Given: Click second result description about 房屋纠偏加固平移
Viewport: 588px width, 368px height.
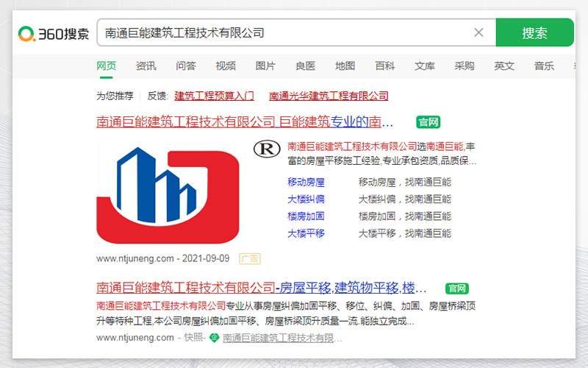Looking at the screenshot, I should click(x=286, y=314).
